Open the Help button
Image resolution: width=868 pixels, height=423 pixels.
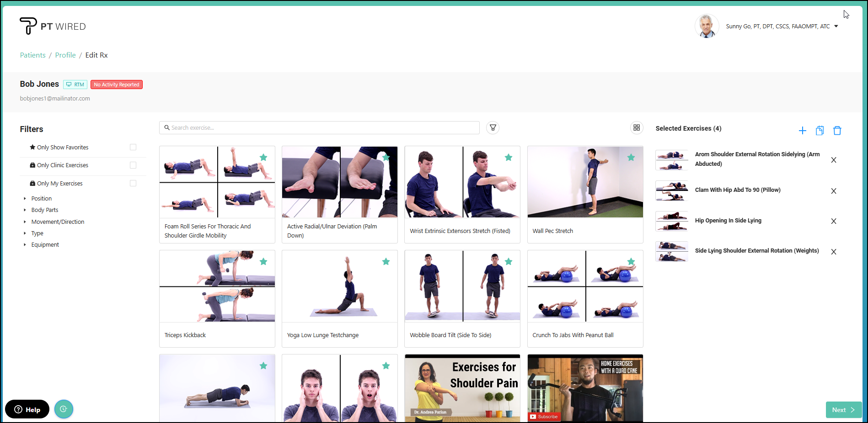point(27,409)
